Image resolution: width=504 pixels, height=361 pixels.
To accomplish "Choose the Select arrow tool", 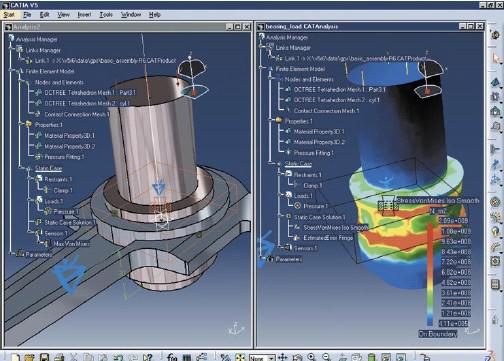I will [496, 59].
